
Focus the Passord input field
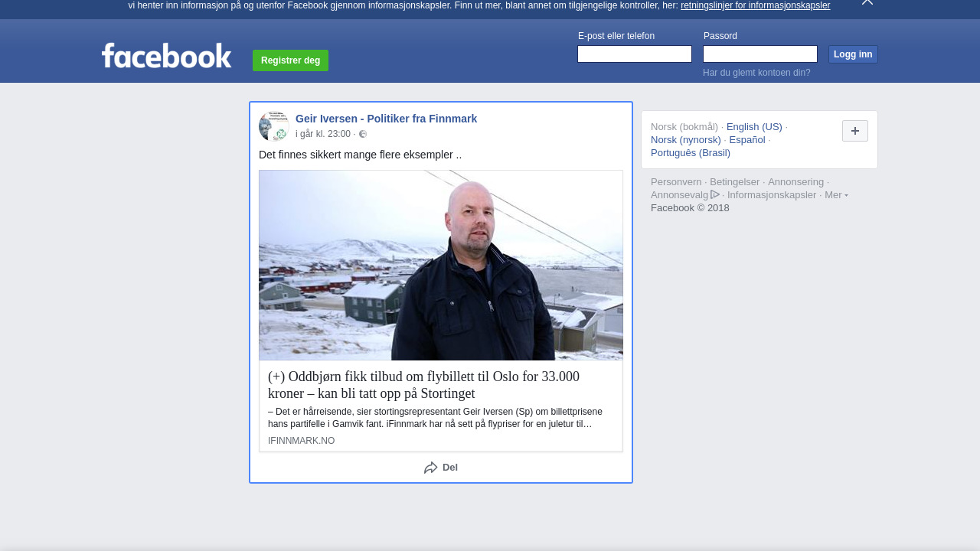pyautogui.click(x=760, y=54)
